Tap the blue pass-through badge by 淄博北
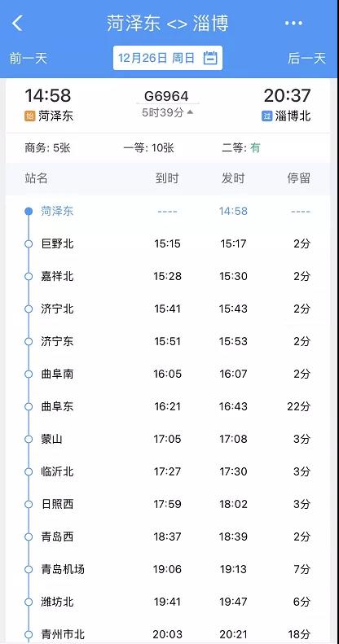339x644 pixels. (x=267, y=116)
